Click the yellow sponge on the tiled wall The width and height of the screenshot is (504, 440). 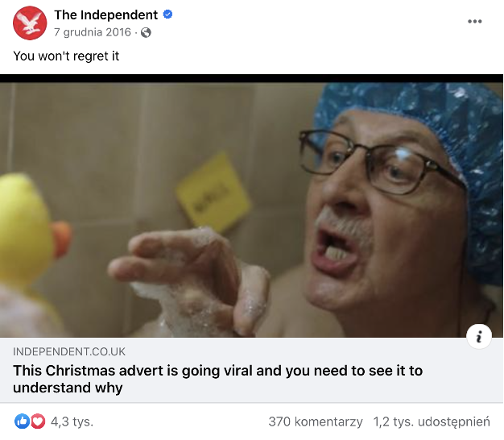coord(213,192)
